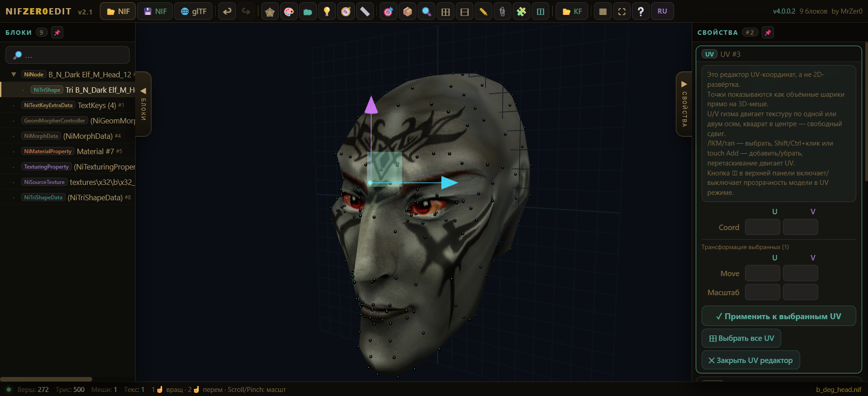Collapse the right Свойства side panel tab

(684, 104)
